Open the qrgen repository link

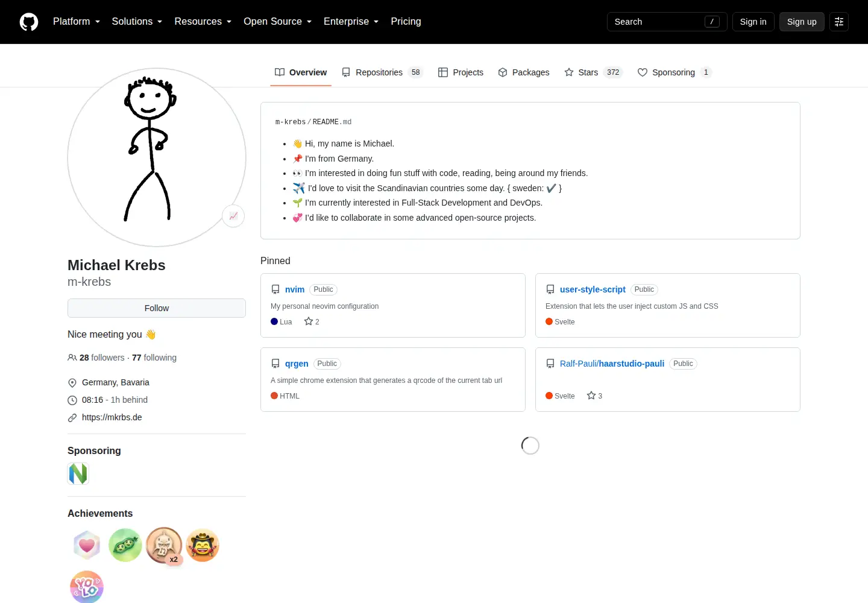[297, 364]
